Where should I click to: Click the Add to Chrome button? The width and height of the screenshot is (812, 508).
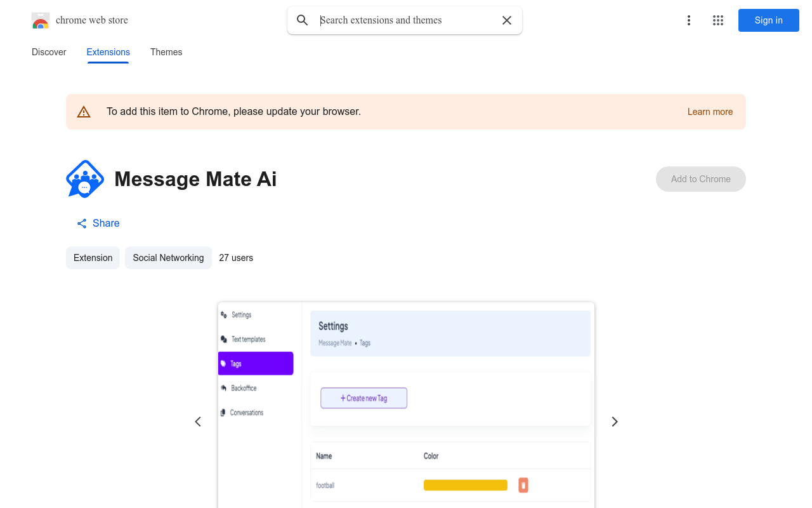701,179
